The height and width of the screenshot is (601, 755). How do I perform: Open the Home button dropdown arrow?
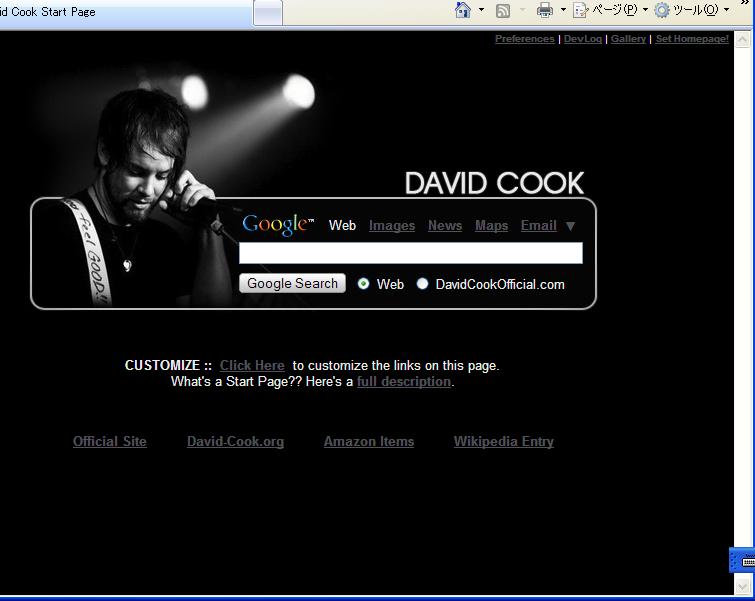point(481,10)
